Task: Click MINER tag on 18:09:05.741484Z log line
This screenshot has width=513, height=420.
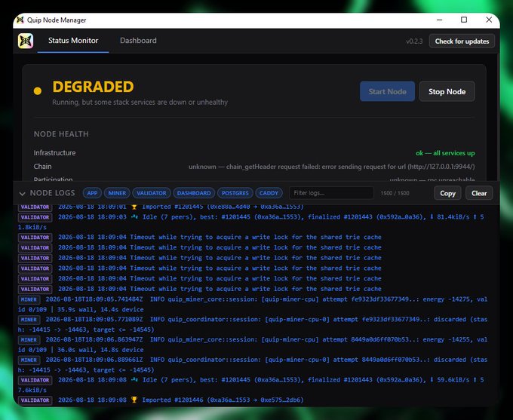Action: click(29, 299)
